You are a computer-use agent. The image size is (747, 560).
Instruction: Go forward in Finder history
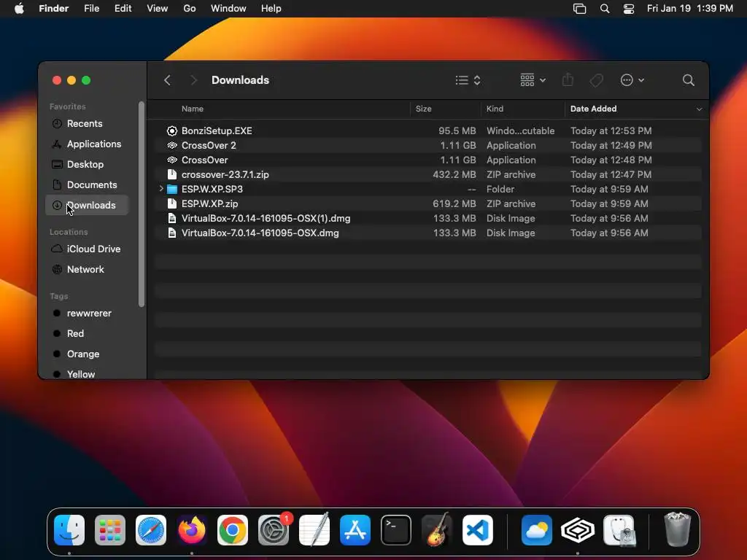193,80
